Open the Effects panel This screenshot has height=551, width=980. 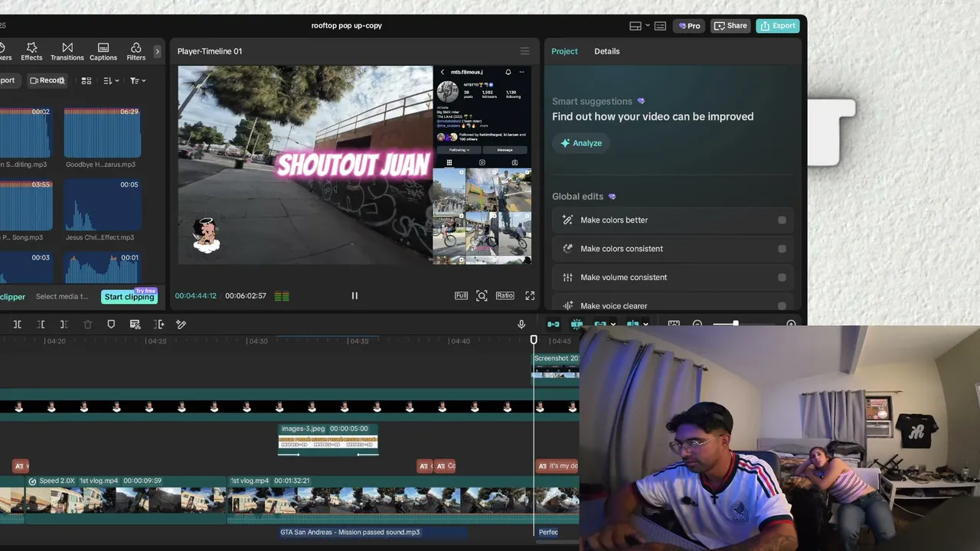pyautogui.click(x=31, y=51)
